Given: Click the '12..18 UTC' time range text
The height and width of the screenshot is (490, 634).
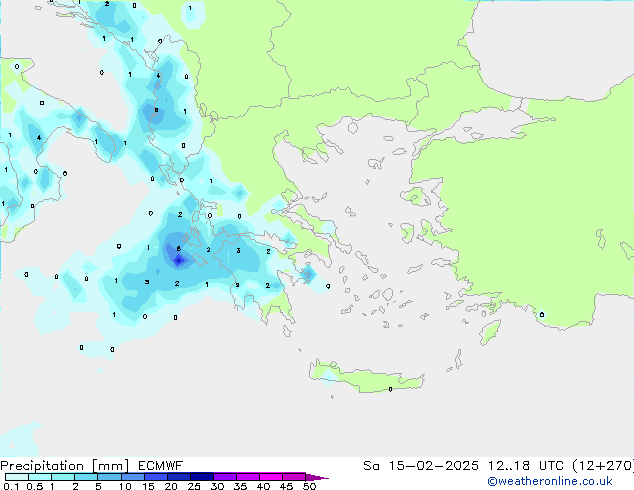Looking at the screenshot, I should 526,466.
